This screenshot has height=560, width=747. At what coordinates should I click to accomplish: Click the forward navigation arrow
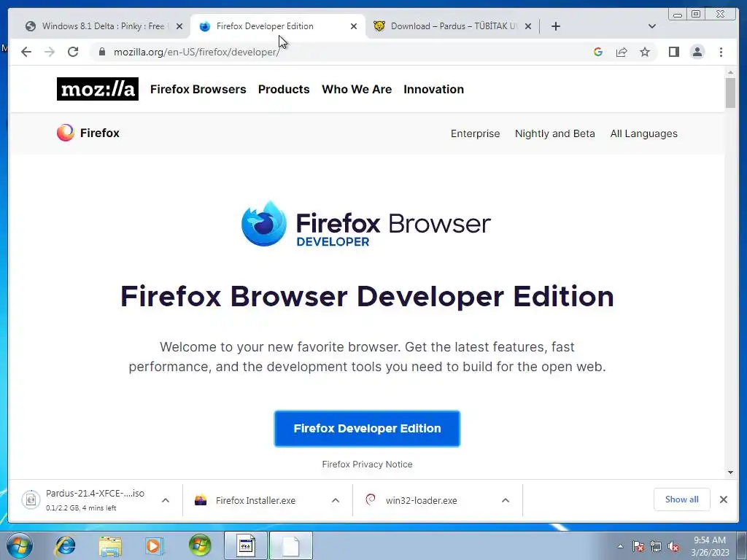[x=50, y=52]
